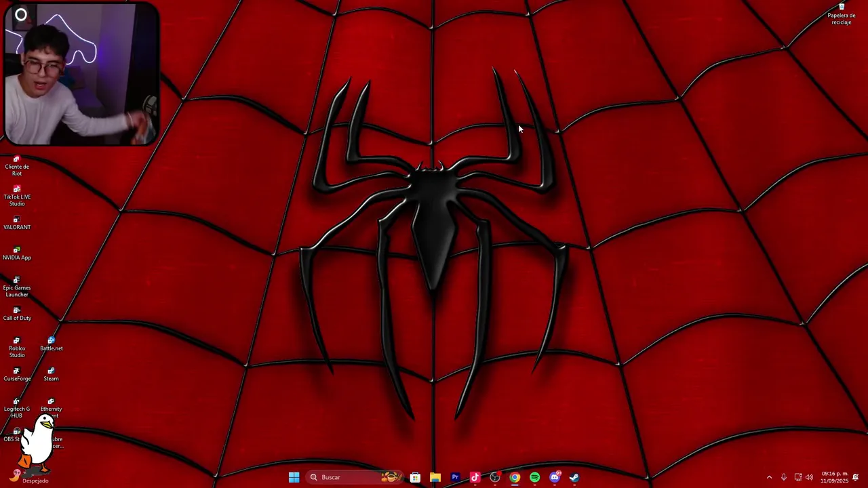Viewport: 868px width, 488px height.
Task: Select the Epic Games Launcher desktop icon
Action: (17, 287)
